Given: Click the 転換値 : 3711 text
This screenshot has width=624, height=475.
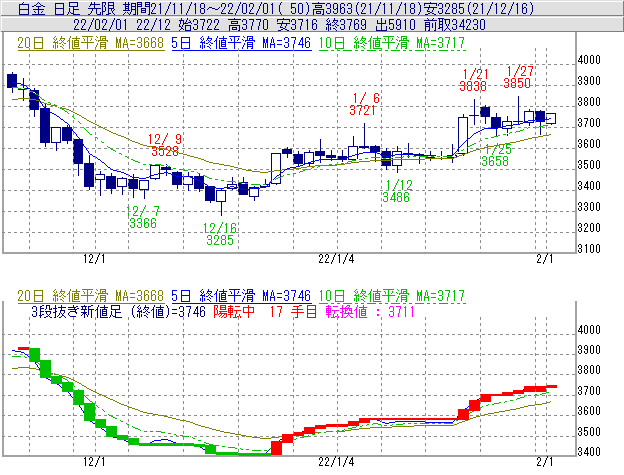Looking at the screenshot, I should (x=370, y=311).
